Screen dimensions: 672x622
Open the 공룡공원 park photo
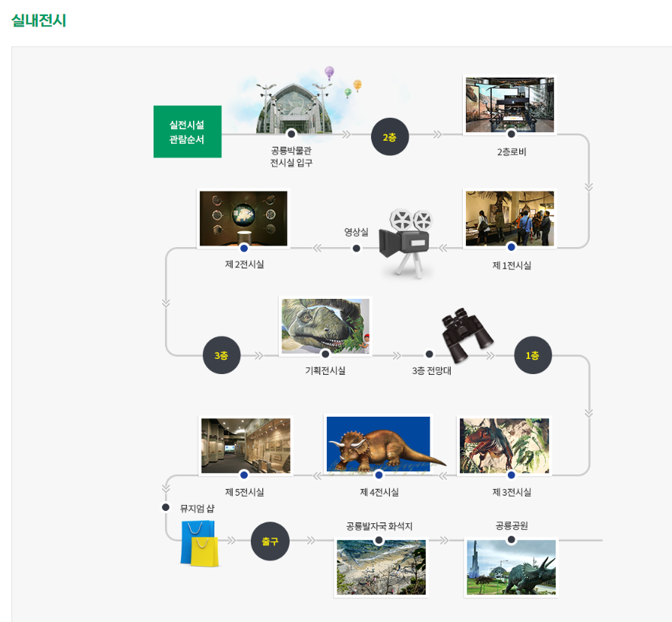(511, 567)
